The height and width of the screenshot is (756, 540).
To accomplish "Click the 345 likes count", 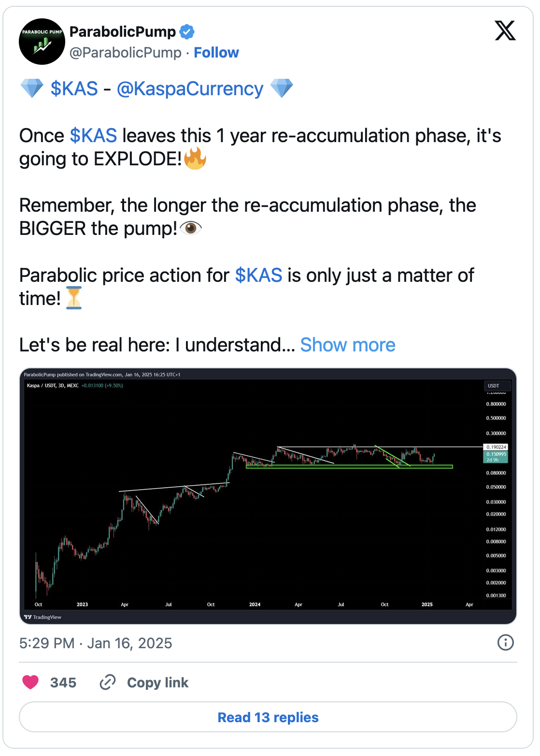I will pos(63,682).
